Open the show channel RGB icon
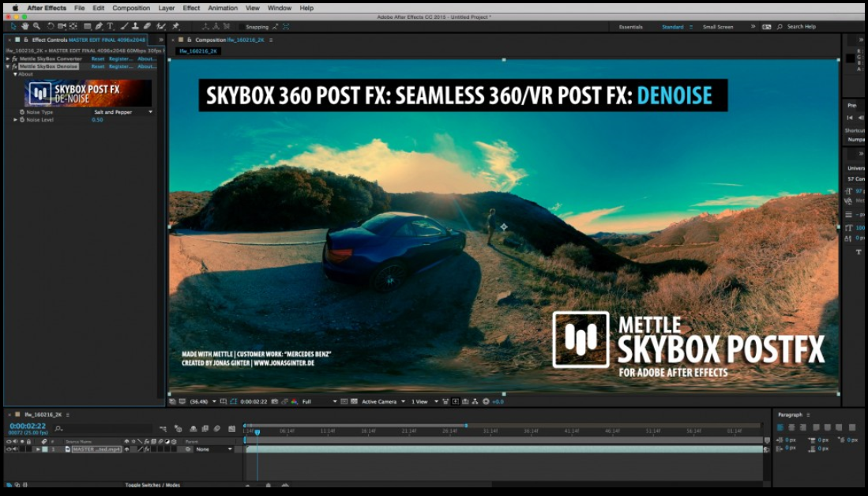 (295, 402)
